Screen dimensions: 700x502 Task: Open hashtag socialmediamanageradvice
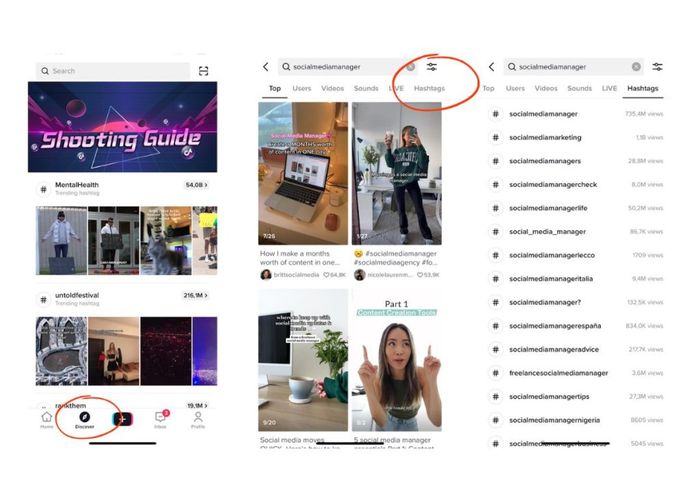(576, 349)
